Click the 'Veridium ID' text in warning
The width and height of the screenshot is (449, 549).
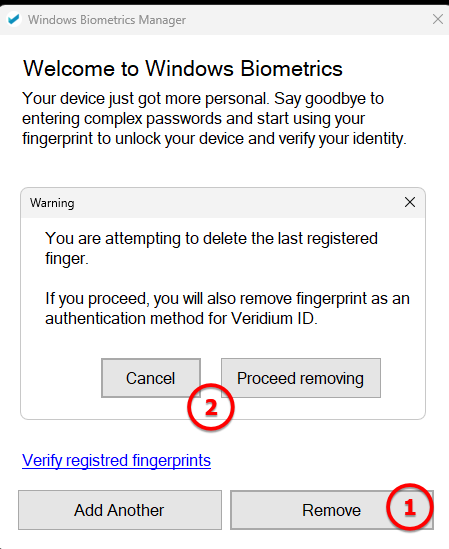click(274, 319)
